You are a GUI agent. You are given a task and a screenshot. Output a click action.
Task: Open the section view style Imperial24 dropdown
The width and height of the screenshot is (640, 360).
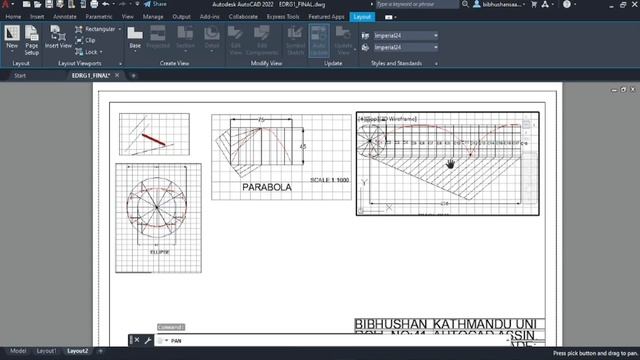point(405,36)
